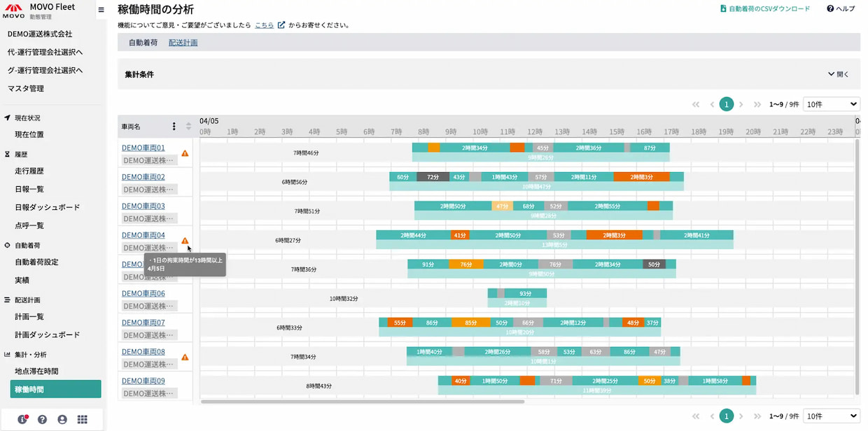
Task: Open the info notifications icon with red badge
Action: point(22,419)
